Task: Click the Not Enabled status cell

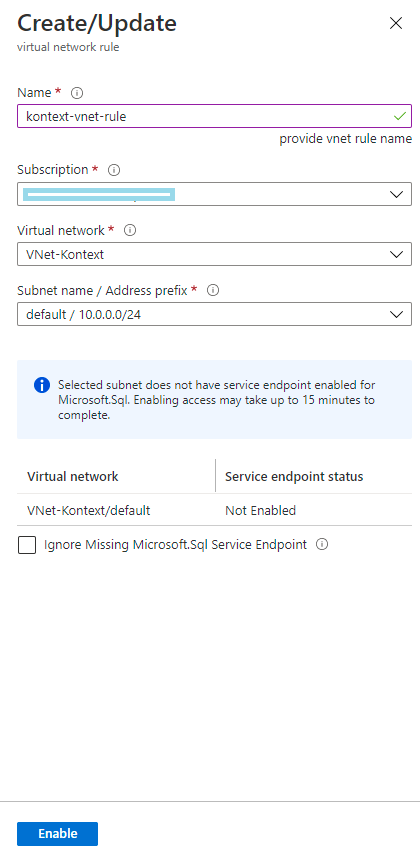Action: 261,510
